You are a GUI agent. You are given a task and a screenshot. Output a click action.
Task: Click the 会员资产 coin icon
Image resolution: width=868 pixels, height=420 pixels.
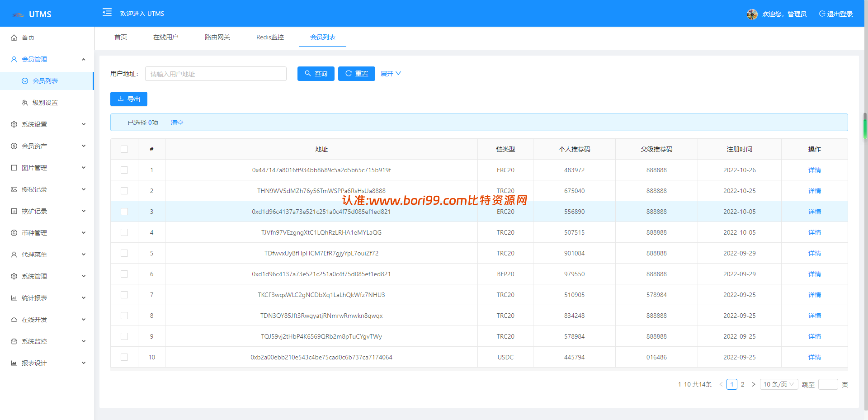pos(14,146)
